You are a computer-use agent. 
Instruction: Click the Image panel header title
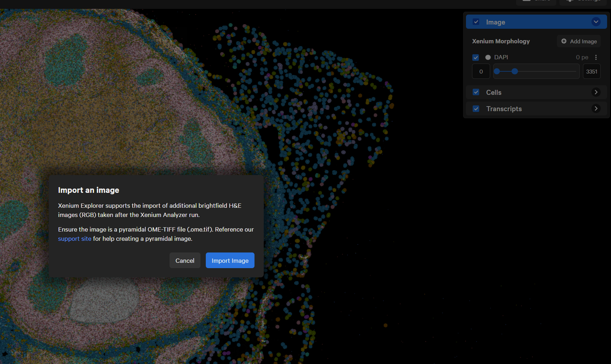point(495,22)
